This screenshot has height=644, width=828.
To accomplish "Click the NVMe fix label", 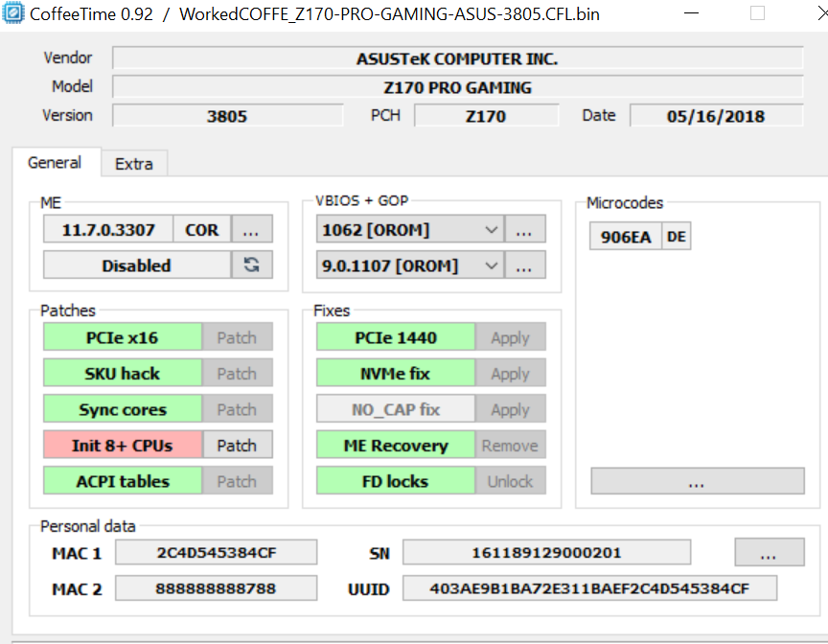I will click(x=396, y=373).
